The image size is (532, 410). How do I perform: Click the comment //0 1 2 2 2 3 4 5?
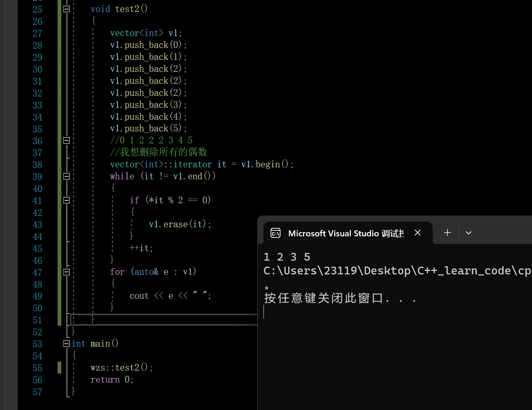point(151,141)
